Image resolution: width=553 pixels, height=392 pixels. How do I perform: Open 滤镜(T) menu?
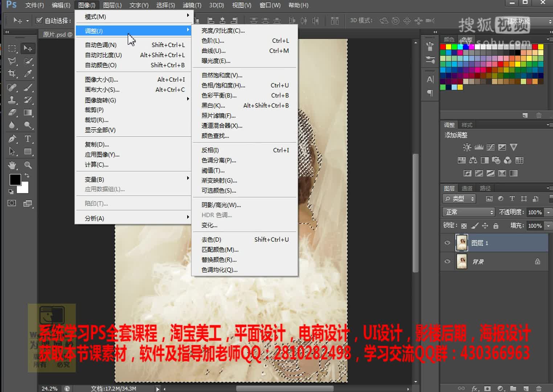coord(192,5)
